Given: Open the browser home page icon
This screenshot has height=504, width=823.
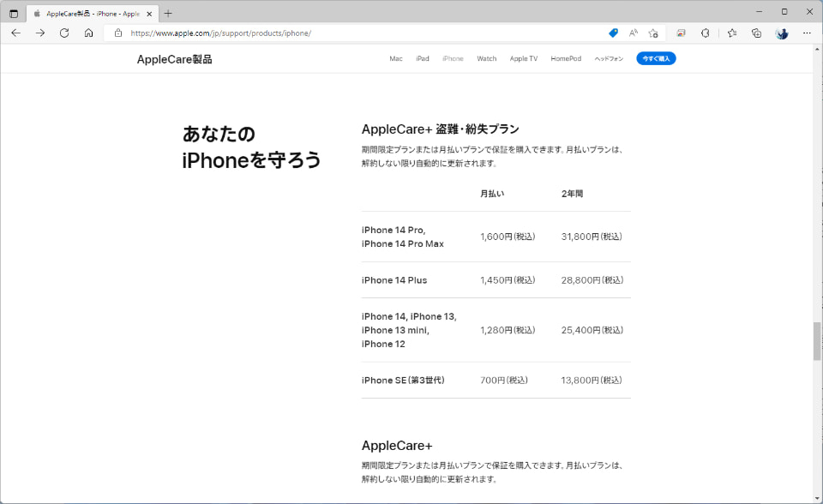Looking at the screenshot, I should coord(89,33).
